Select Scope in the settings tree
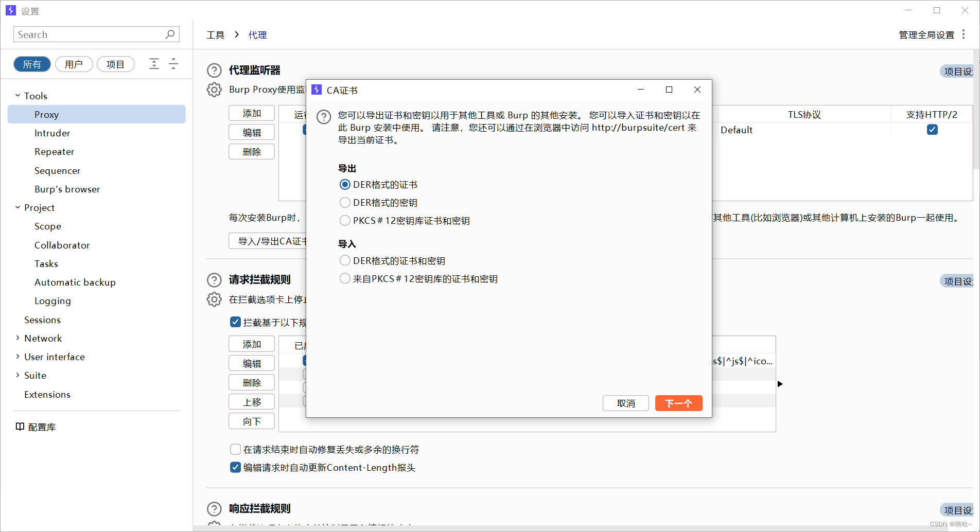This screenshot has width=980, height=532. click(47, 226)
